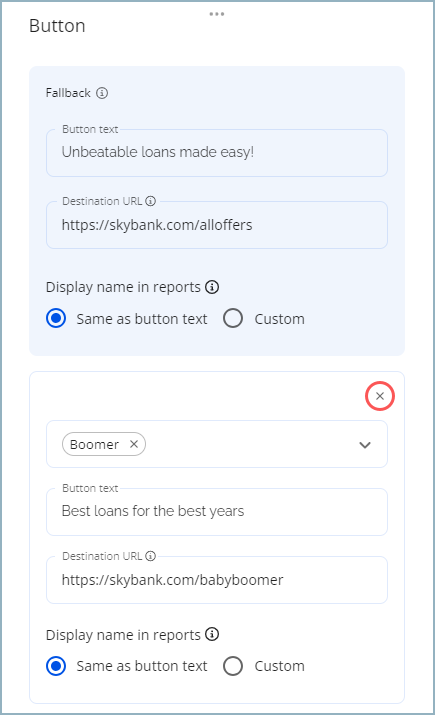This screenshot has width=435, height=715.
Task: Remove the Boomer tag chip
Action: (134, 444)
